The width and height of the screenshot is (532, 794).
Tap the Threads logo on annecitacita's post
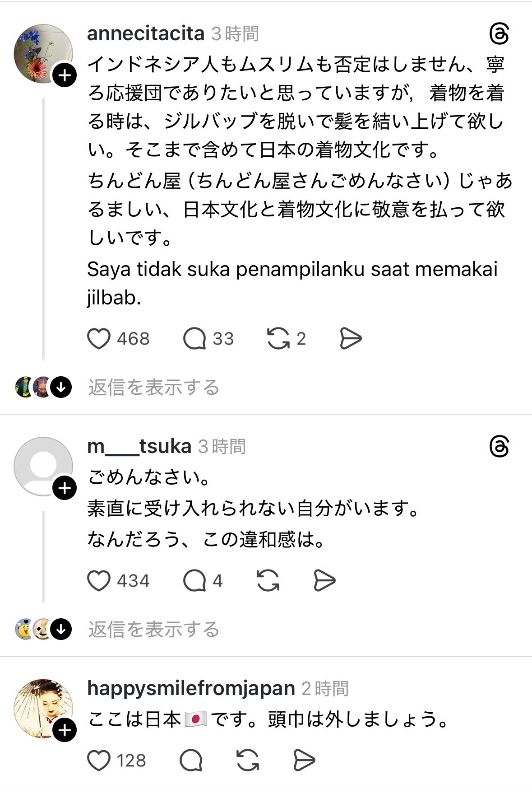pos(499,34)
